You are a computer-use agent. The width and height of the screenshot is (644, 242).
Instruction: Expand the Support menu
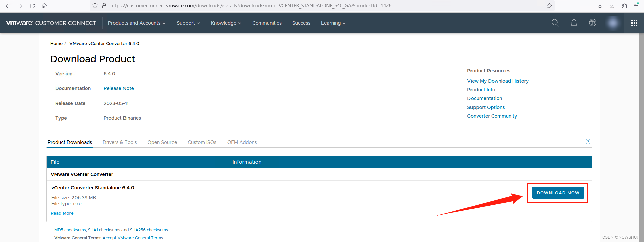click(x=188, y=23)
